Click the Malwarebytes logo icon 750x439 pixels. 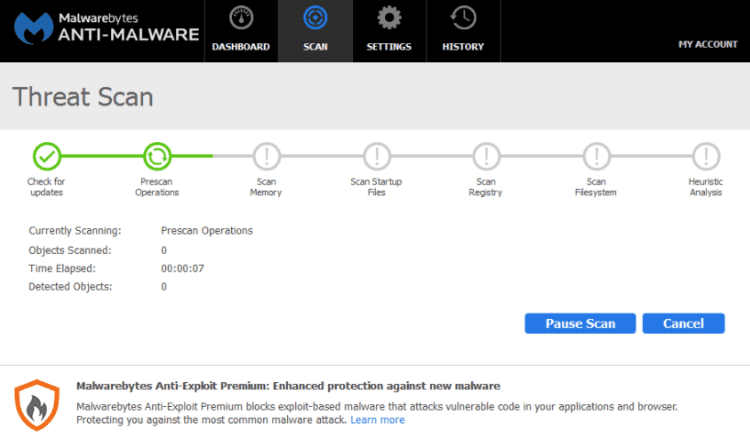33,28
